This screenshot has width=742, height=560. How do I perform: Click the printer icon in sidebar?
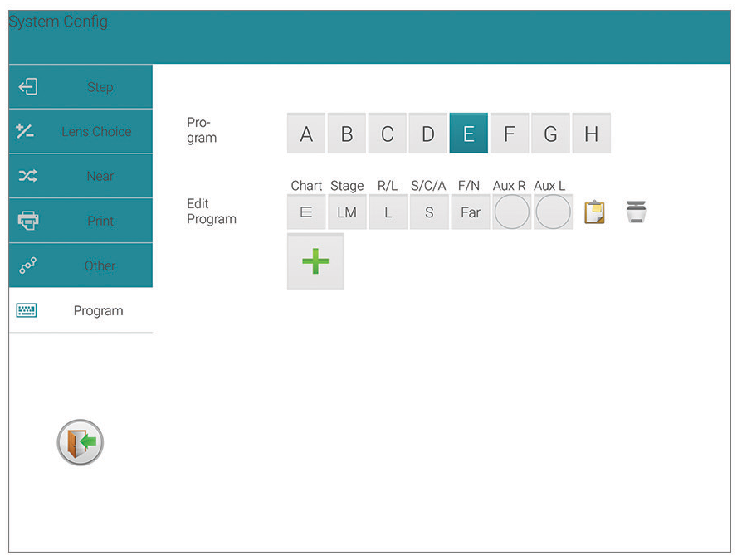pos(28,221)
